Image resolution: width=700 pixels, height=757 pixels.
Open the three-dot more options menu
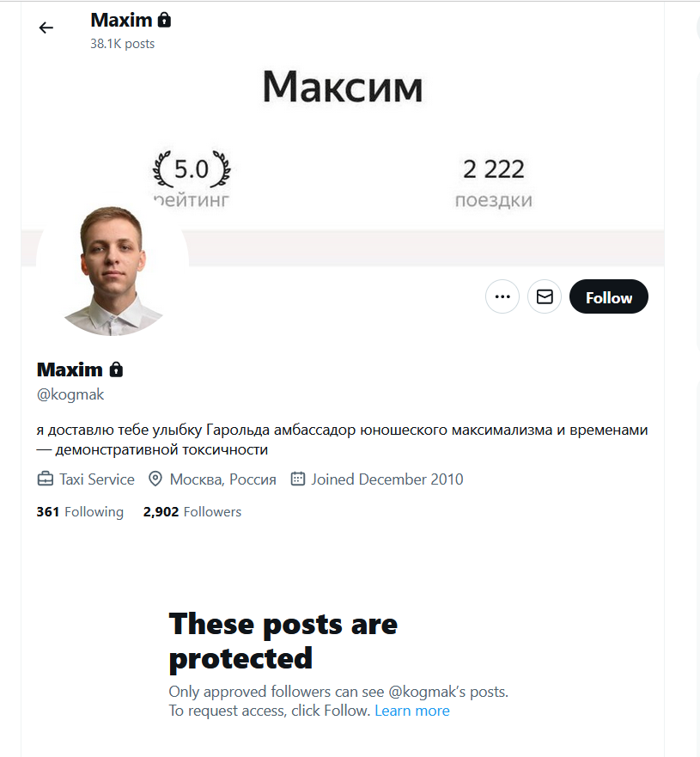502,297
